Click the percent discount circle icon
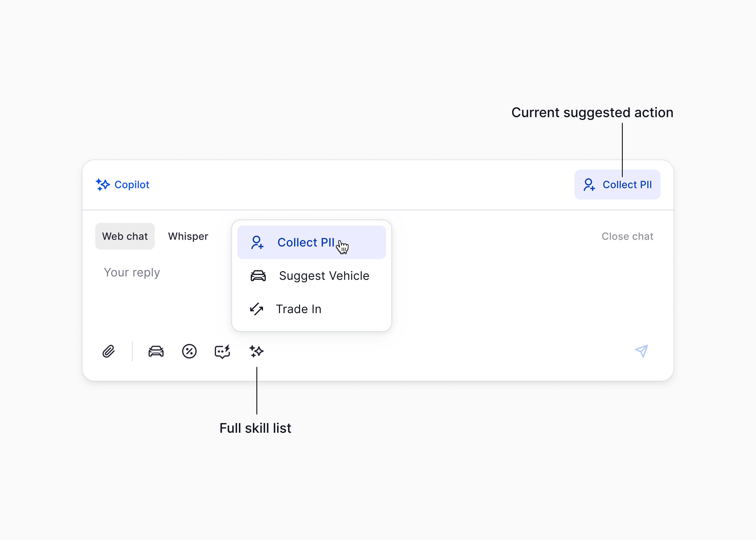The height and width of the screenshot is (540, 756). click(x=189, y=351)
